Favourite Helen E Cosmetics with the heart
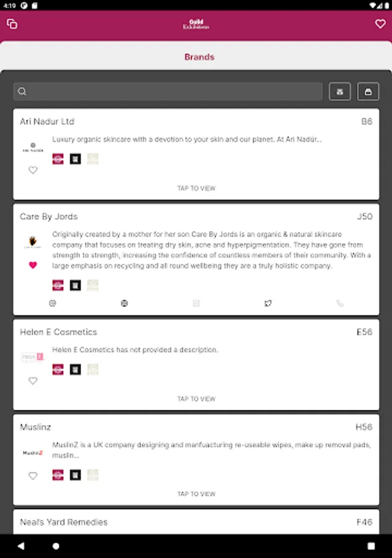The width and height of the screenshot is (392, 558). [33, 381]
